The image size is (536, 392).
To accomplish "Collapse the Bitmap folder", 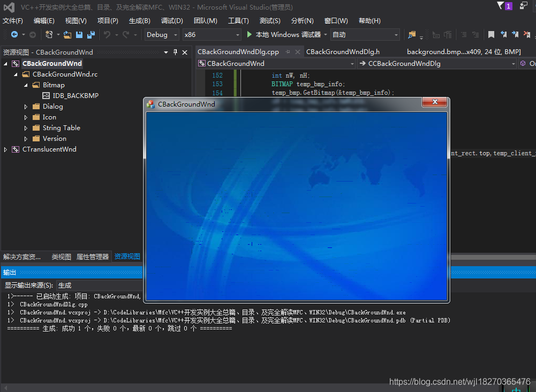I will click(x=26, y=85).
